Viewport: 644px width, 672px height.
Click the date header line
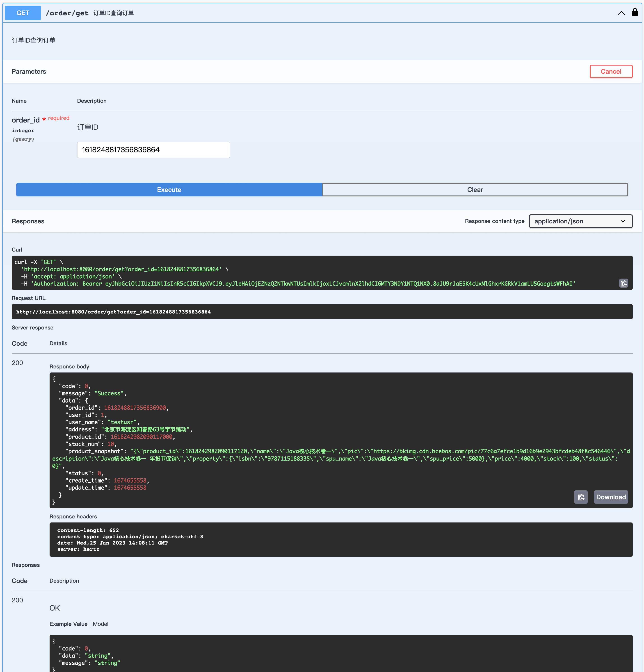click(x=112, y=543)
